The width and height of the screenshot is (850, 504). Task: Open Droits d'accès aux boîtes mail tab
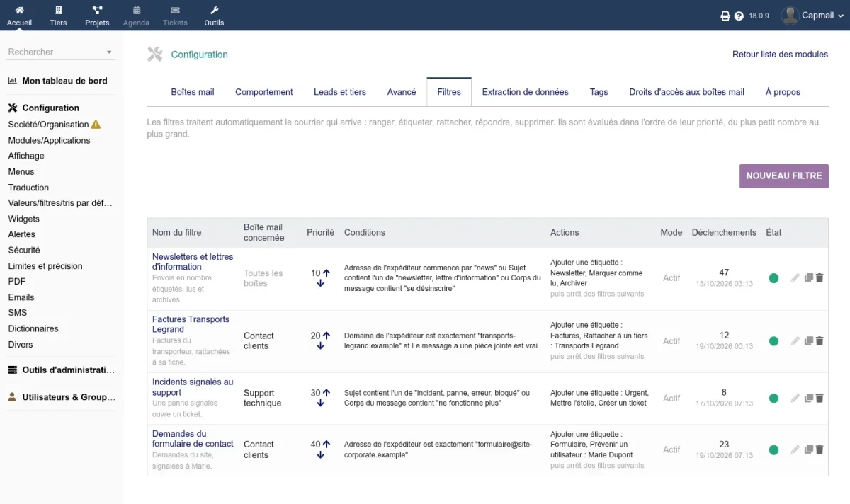pyautogui.click(x=687, y=92)
